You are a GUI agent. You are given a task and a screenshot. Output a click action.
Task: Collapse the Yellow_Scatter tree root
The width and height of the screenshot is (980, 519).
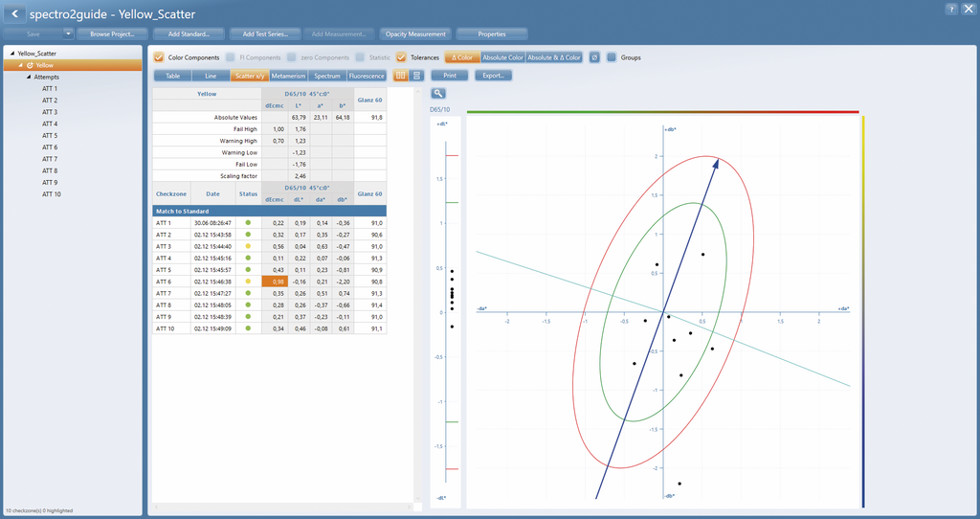point(12,54)
